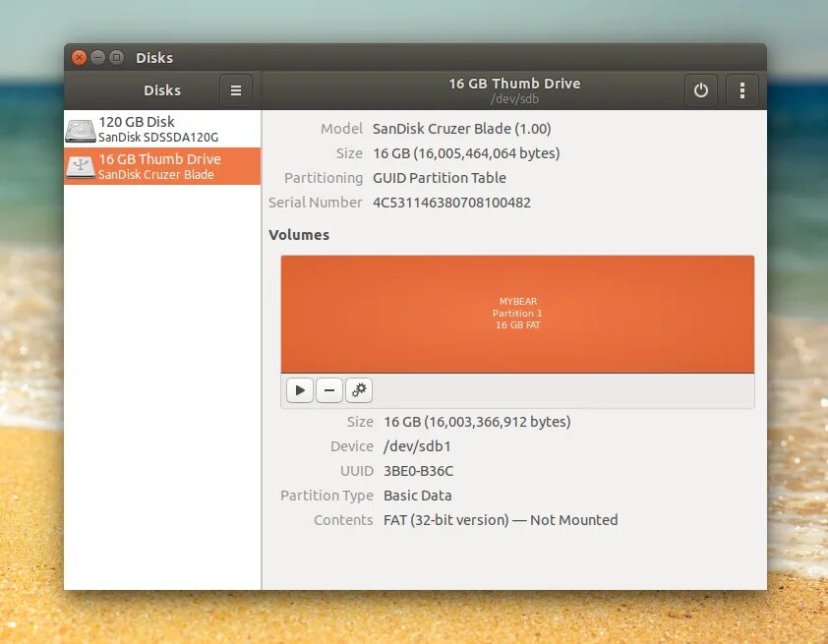Power off the 16 GB Thumb Drive

[701, 90]
